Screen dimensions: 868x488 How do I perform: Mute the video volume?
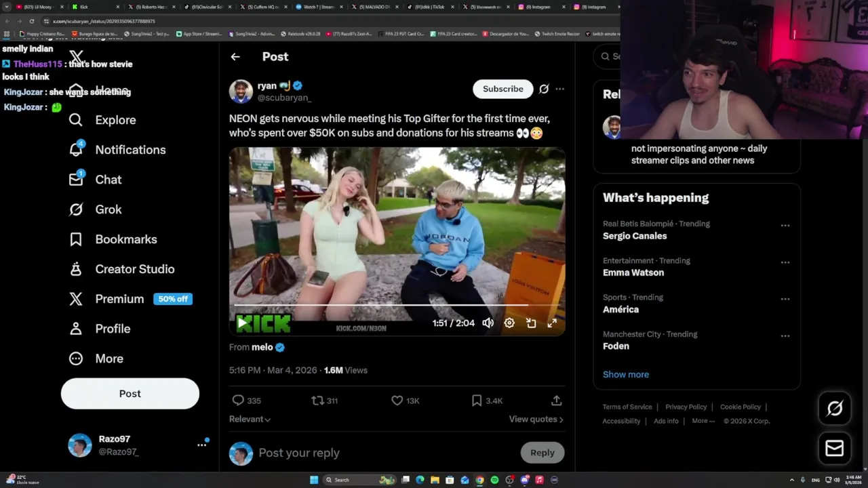[x=488, y=323]
